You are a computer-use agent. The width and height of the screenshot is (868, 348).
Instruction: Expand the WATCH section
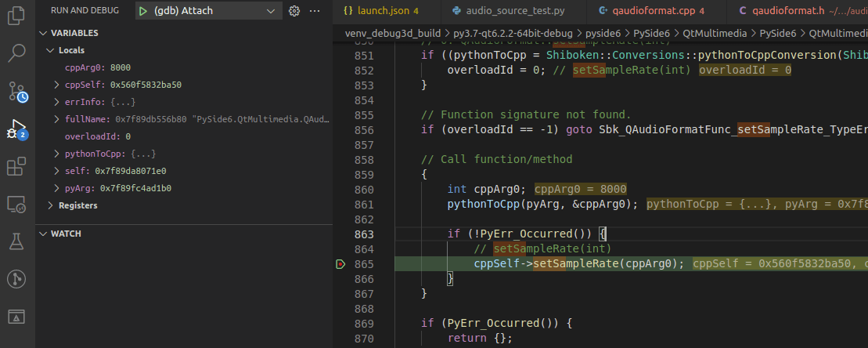[x=66, y=234]
